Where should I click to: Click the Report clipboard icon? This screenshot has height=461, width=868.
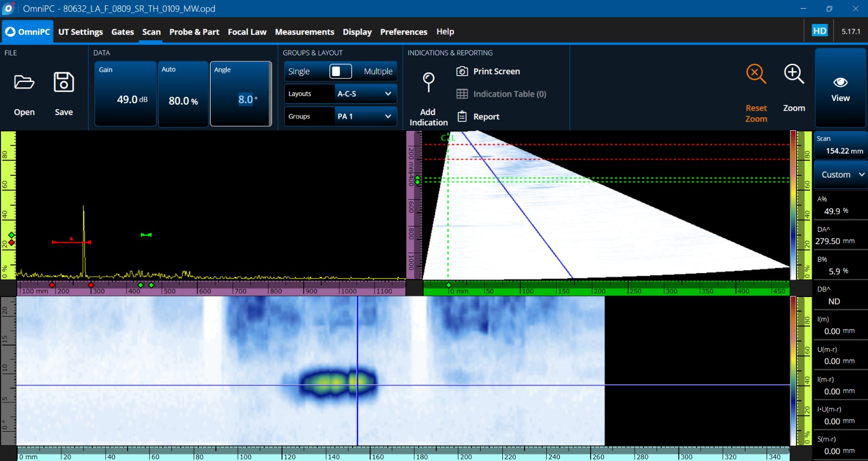[x=462, y=116]
